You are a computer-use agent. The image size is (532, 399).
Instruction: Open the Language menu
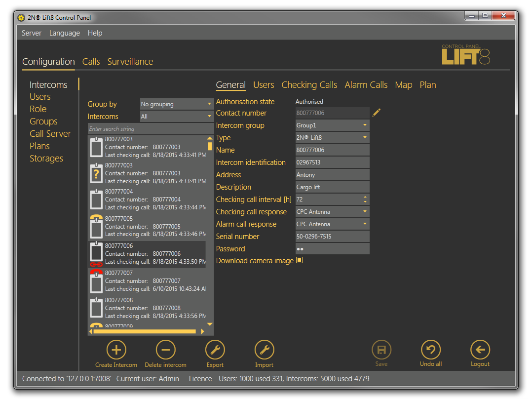64,33
